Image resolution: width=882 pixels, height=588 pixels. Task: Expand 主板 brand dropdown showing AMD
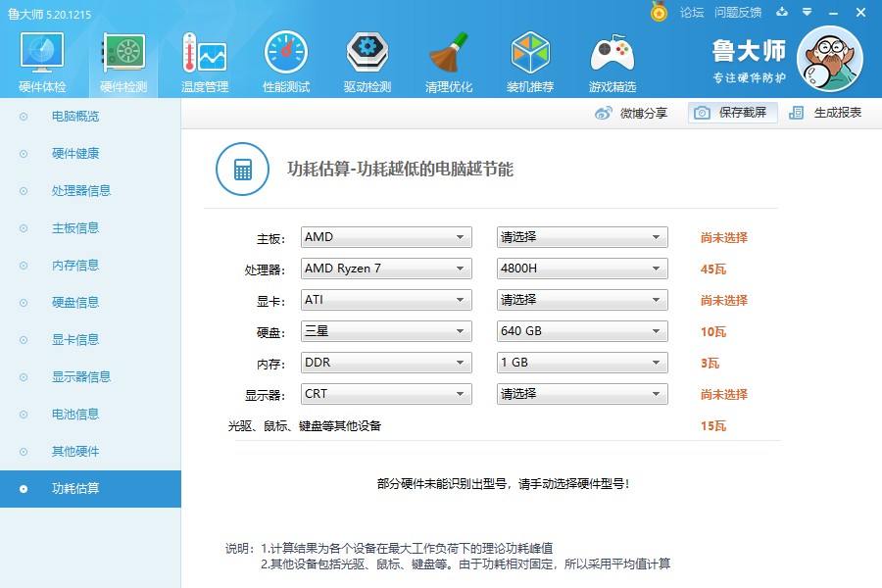(x=386, y=237)
